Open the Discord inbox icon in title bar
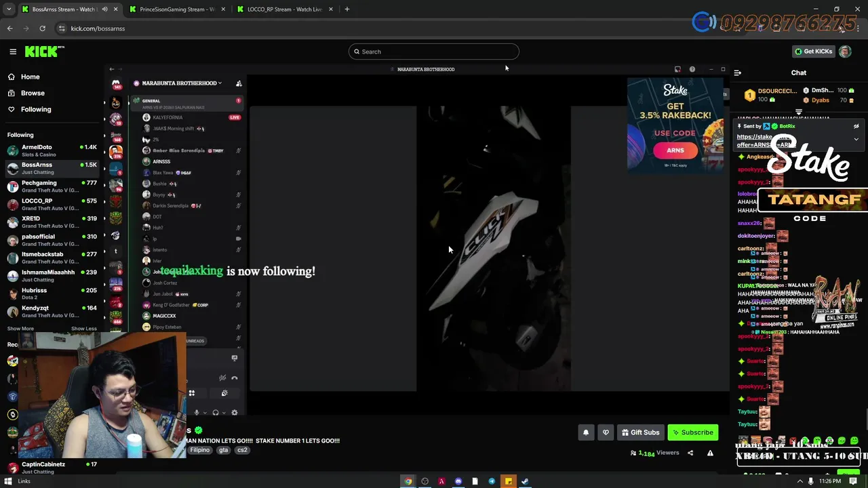 point(677,69)
